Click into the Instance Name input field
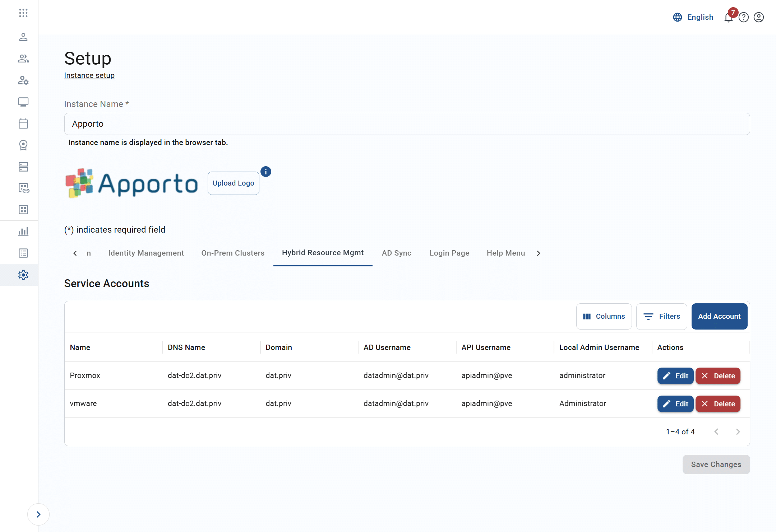This screenshot has width=776, height=532. coord(407,124)
